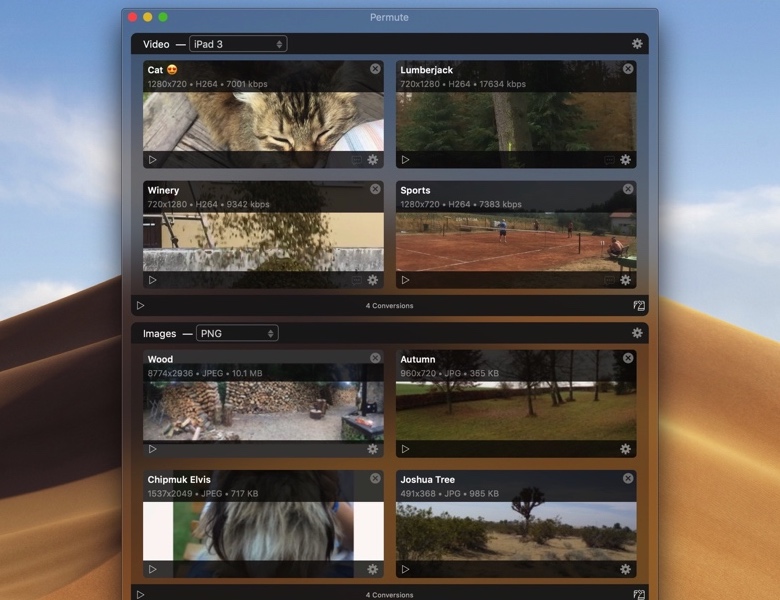
Task: Open settings gear for Sports video
Action: click(626, 280)
